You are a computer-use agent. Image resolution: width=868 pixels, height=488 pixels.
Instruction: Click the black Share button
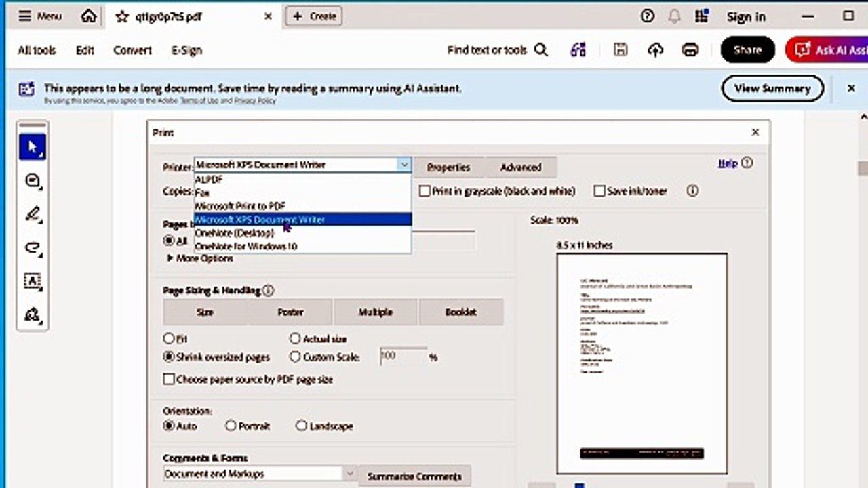(x=747, y=49)
